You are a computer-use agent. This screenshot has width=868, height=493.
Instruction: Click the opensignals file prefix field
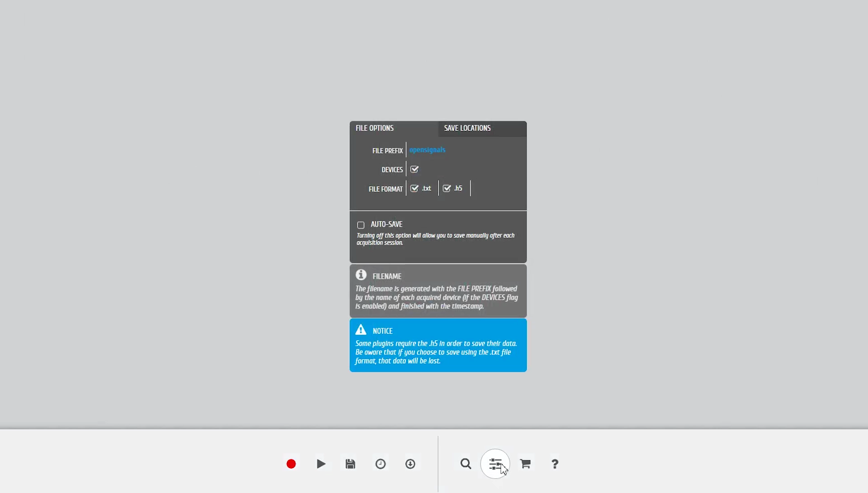pyautogui.click(x=427, y=150)
